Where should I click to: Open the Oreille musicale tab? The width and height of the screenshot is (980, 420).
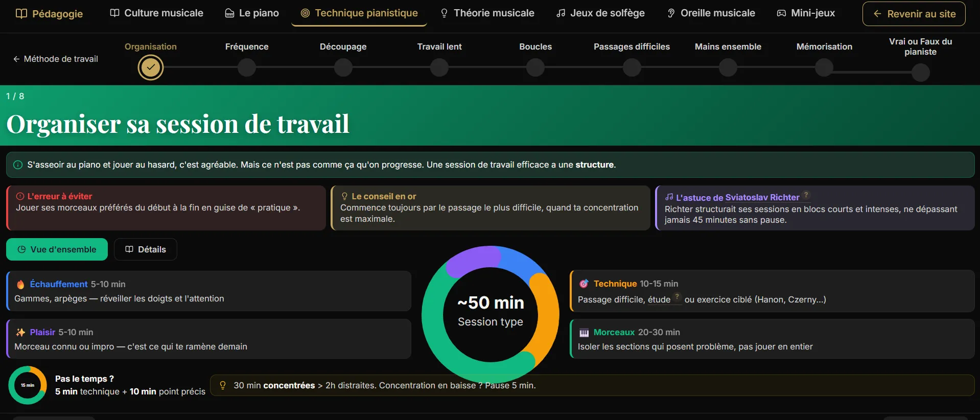tap(711, 13)
